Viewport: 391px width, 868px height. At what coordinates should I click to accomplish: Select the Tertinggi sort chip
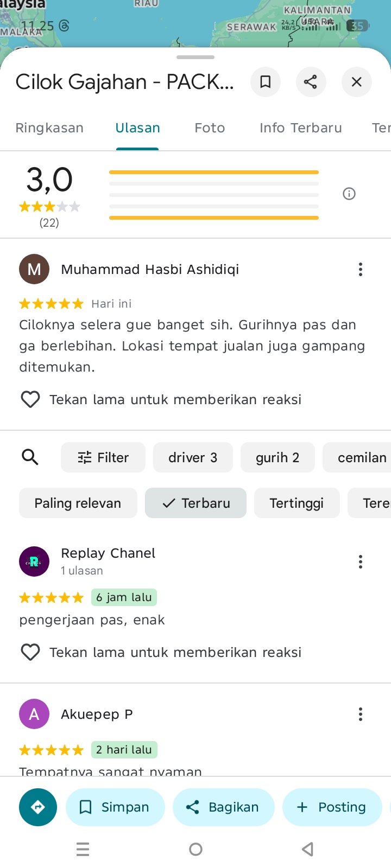pos(297,503)
